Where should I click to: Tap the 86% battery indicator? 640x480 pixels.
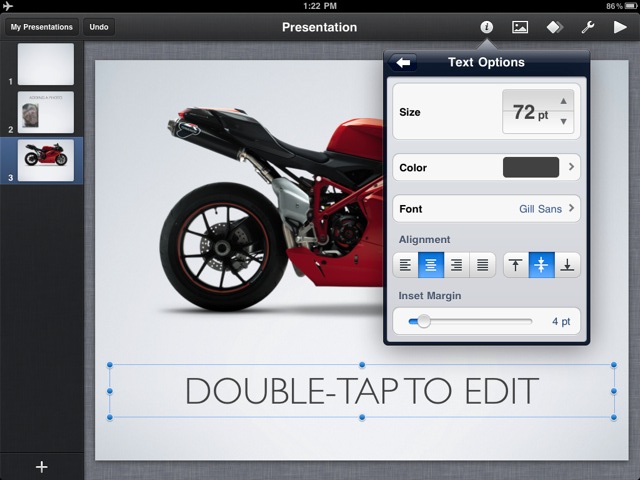pos(622,6)
